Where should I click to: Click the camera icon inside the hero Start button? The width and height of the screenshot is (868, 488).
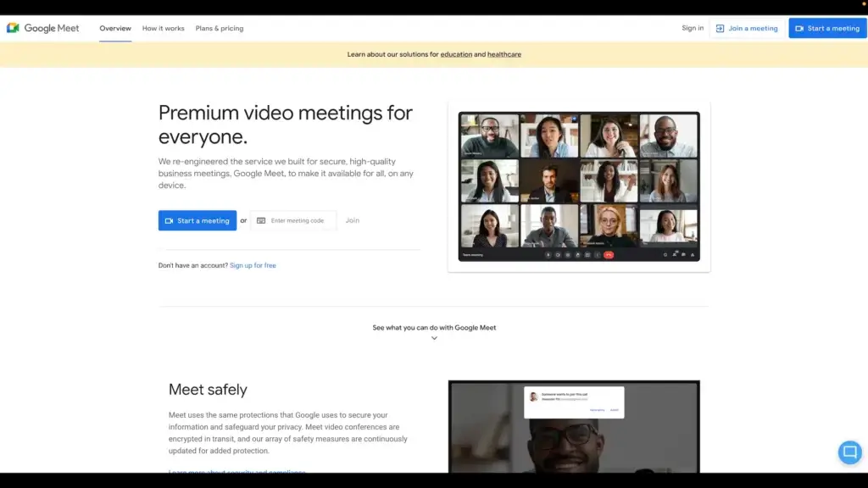[168, 220]
